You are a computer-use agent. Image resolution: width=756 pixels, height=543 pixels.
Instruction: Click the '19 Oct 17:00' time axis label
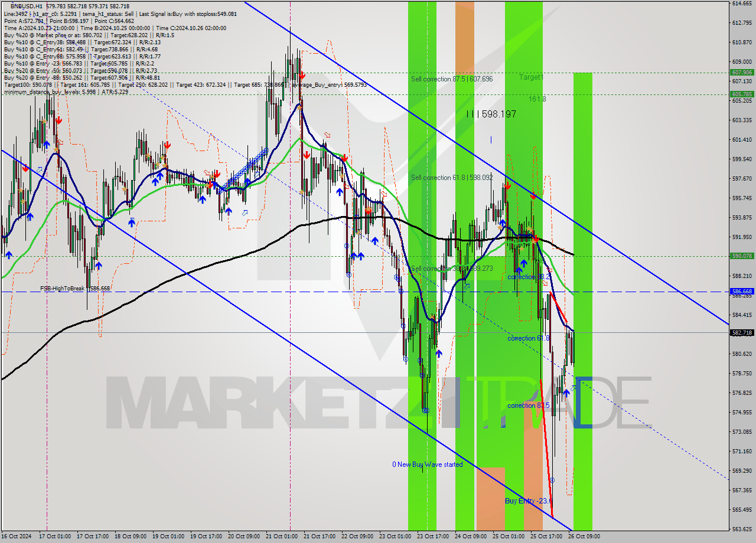206,537
